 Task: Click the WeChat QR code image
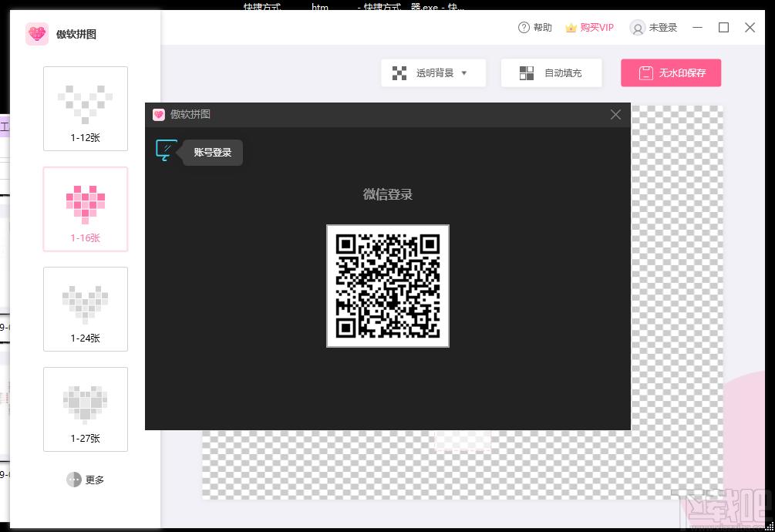[388, 286]
